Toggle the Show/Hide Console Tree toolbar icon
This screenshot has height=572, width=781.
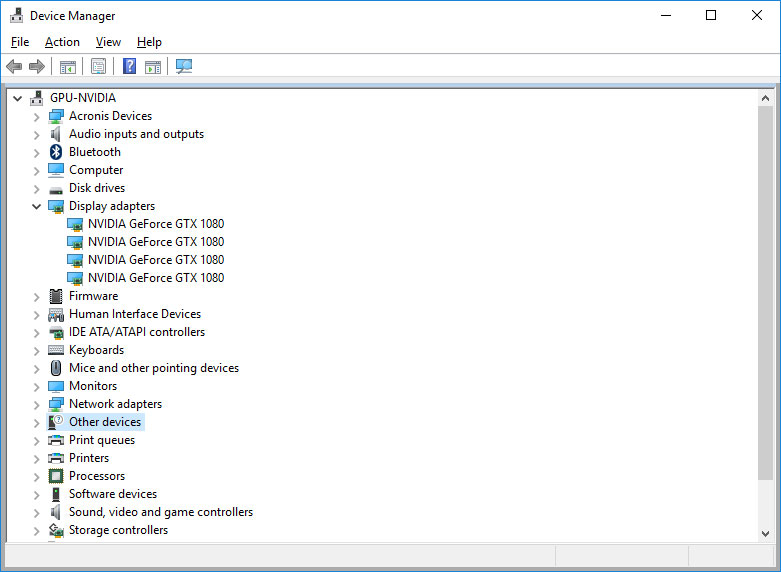click(x=68, y=66)
